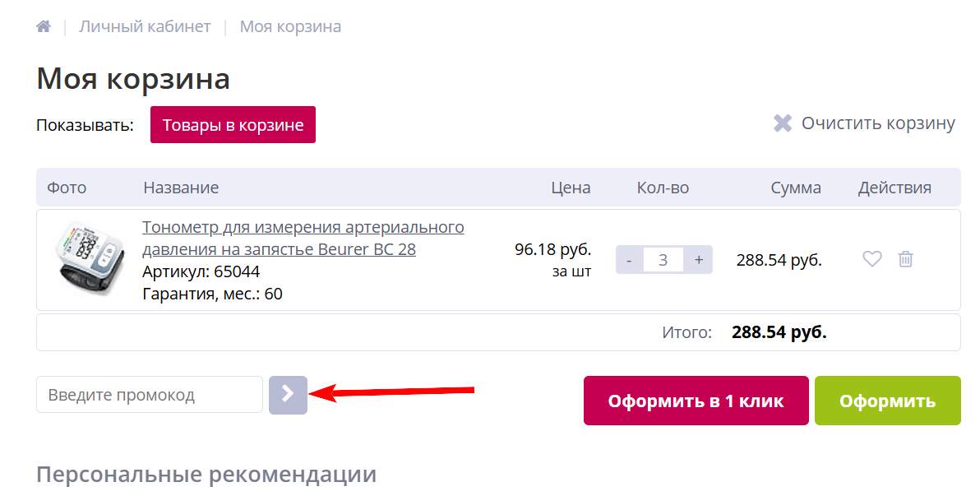Open Личный кабинет breadcrumb link
This screenshot has width=980, height=496.
(145, 26)
